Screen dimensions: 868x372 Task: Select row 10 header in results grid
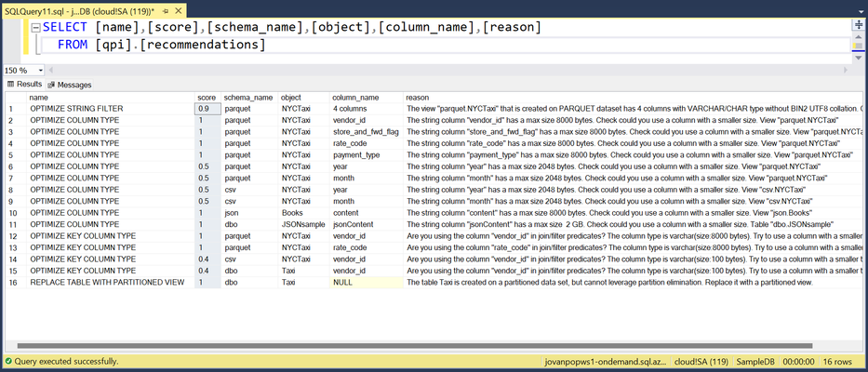pyautogui.click(x=16, y=213)
